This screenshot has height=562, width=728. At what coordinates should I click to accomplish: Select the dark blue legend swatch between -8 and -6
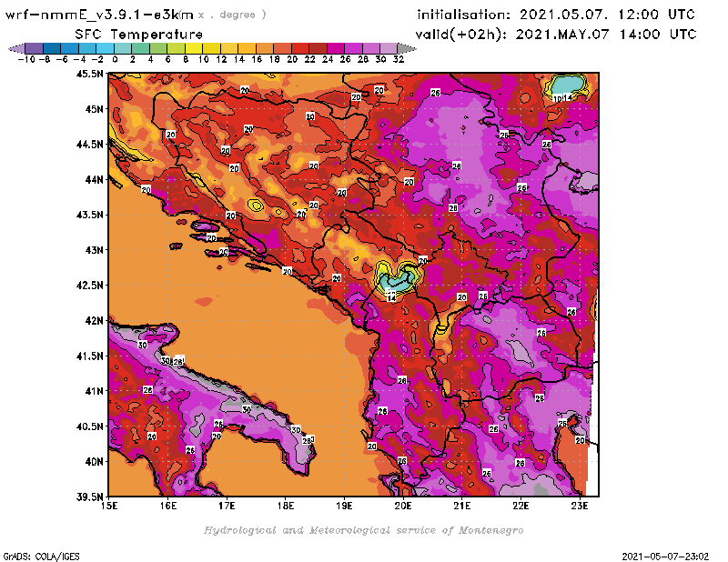click(52, 48)
